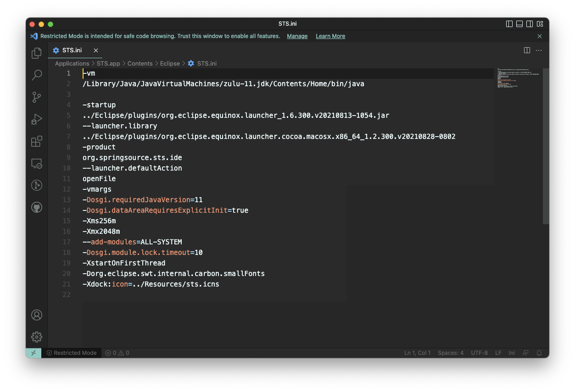Click the Manage link in banner
Screen dimensions: 575x392
point(297,36)
